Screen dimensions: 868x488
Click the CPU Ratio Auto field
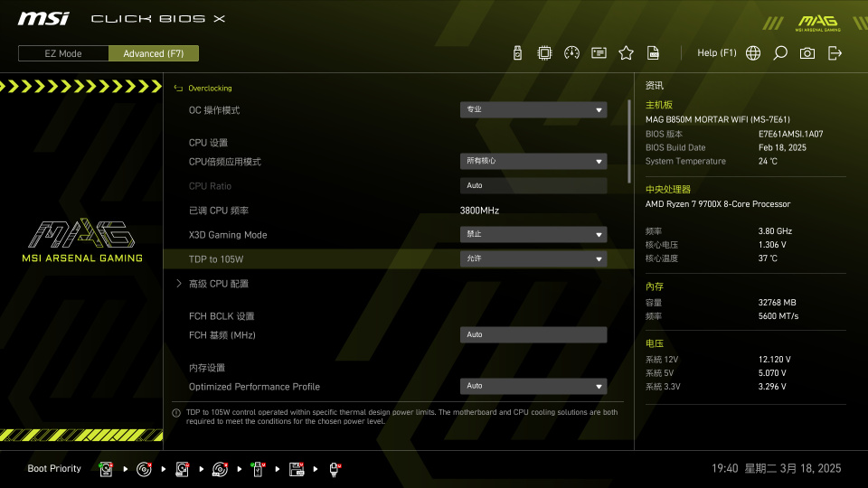point(533,185)
